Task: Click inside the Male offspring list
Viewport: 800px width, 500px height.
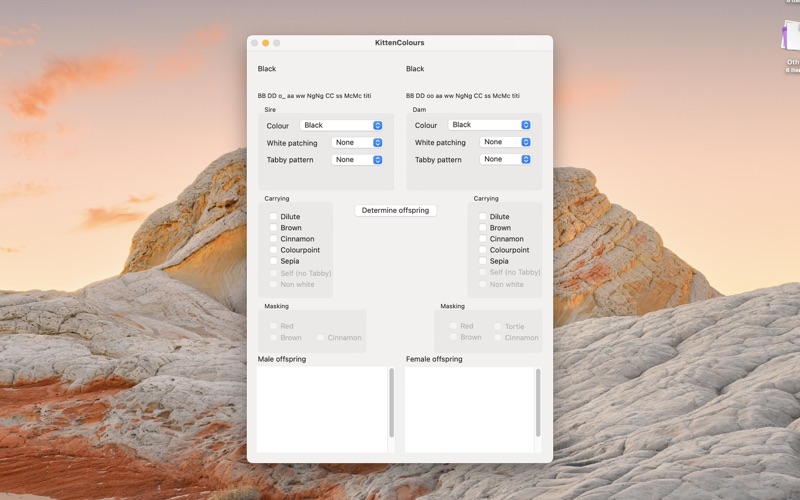Action: tap(322, 409)
